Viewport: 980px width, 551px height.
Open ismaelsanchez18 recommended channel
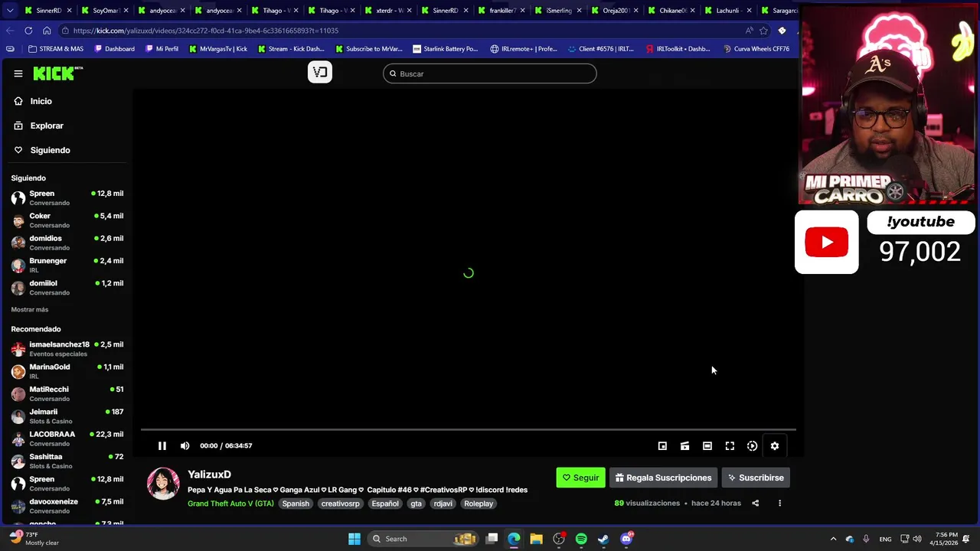[x=67, y=349]
